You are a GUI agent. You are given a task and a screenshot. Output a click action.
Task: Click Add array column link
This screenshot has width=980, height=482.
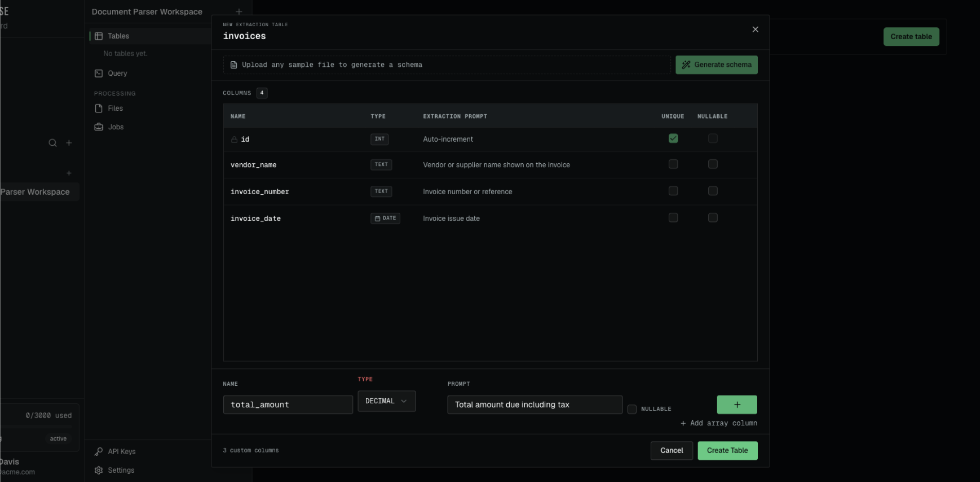coord(719,423)
